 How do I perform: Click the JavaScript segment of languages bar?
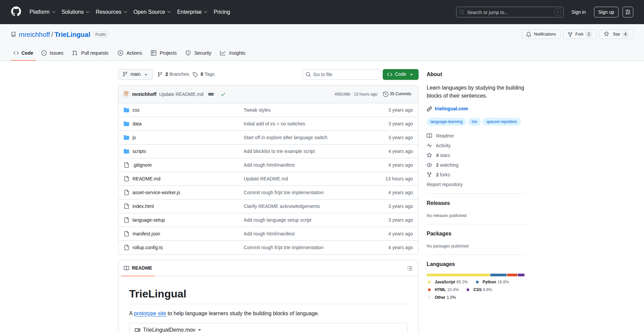click(x=458, y=275)
